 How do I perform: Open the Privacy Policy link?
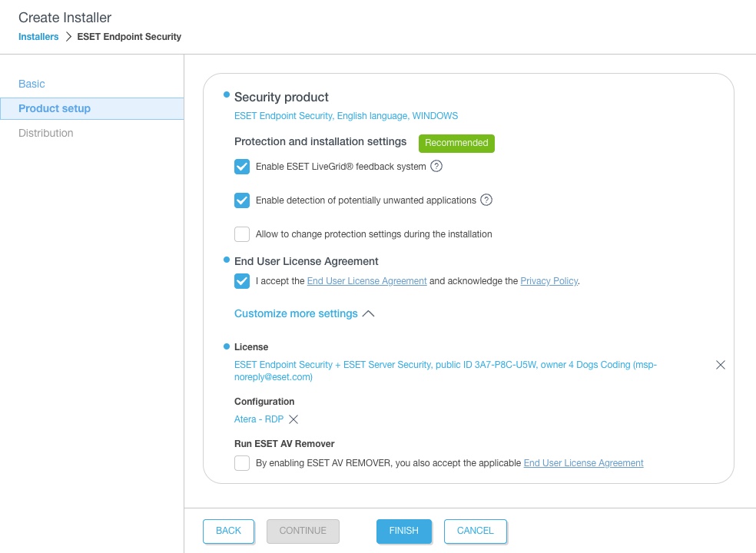point(549,281)
